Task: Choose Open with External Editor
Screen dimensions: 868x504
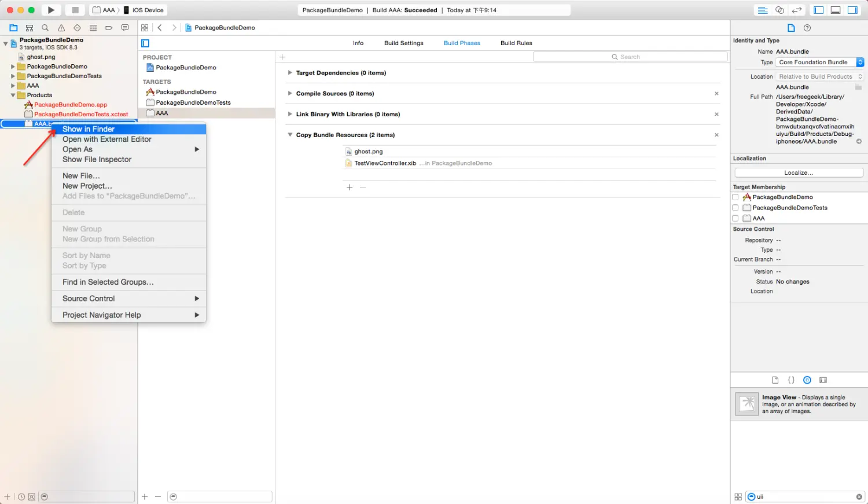Action: coord(128,139)
